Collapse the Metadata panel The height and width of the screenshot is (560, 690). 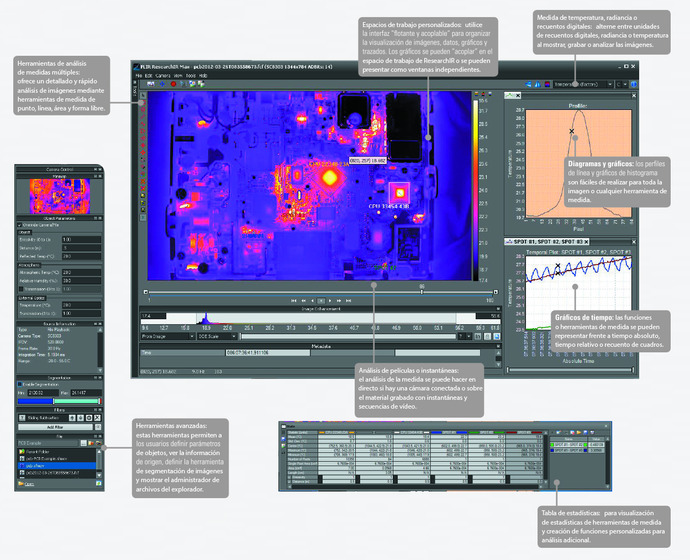click(498, 346)
